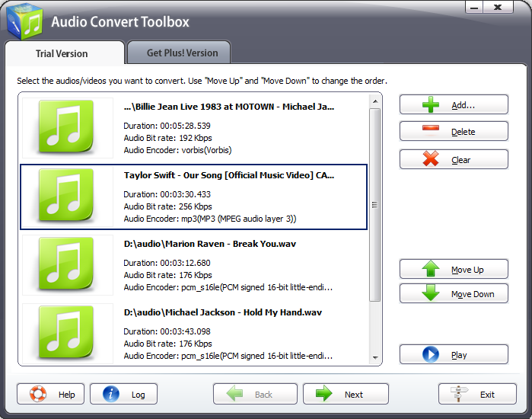
Task: Click Audio Encoder: vorbis(Vorbis) text
Action: point(177,150)
